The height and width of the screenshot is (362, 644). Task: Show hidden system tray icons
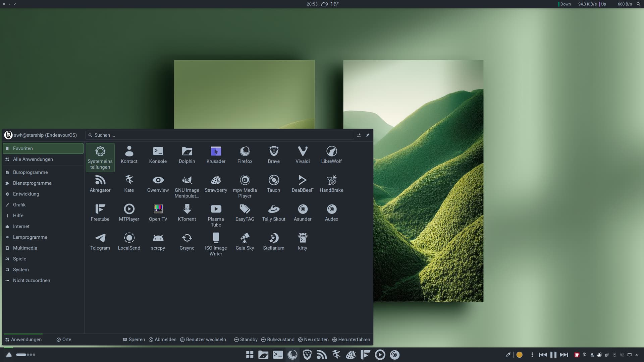637,355
